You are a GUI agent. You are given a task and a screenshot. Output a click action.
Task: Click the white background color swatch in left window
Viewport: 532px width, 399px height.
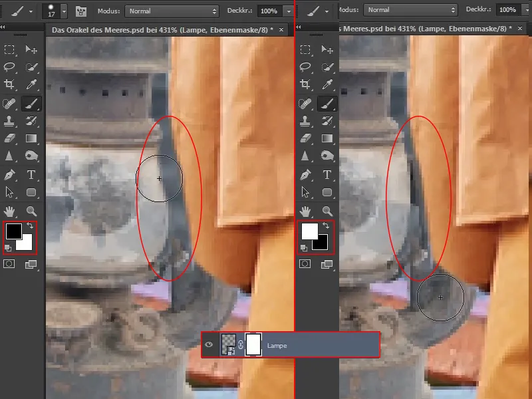(26, 243)
